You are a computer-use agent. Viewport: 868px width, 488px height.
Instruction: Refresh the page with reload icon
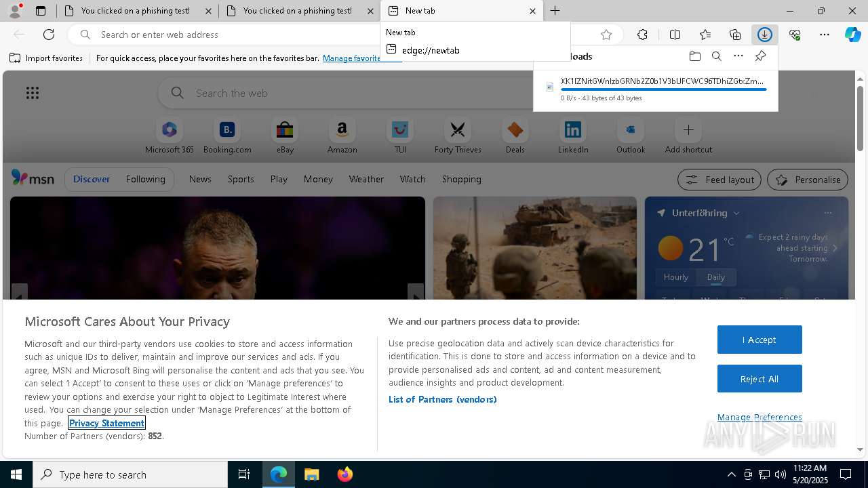[49, 35]
